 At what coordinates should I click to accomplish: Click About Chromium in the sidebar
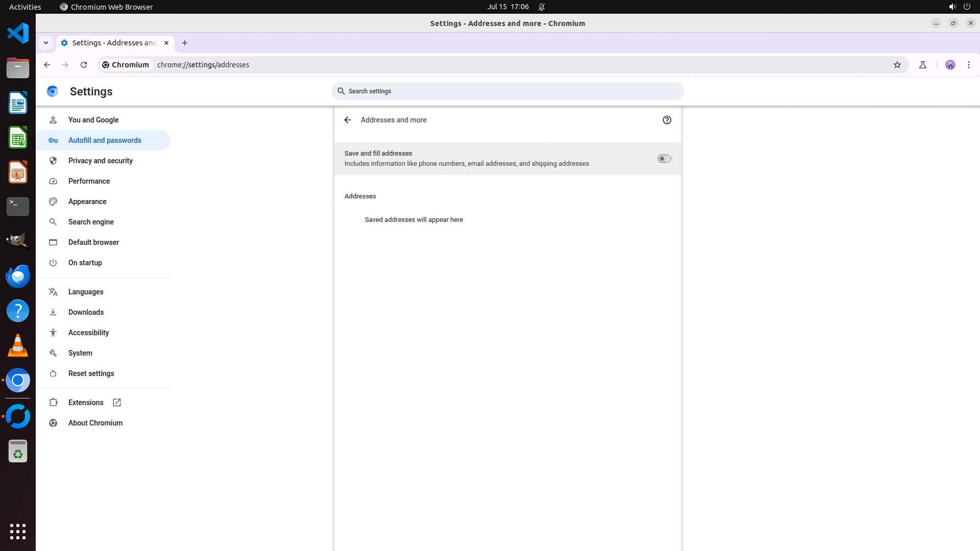pos(95,423)
